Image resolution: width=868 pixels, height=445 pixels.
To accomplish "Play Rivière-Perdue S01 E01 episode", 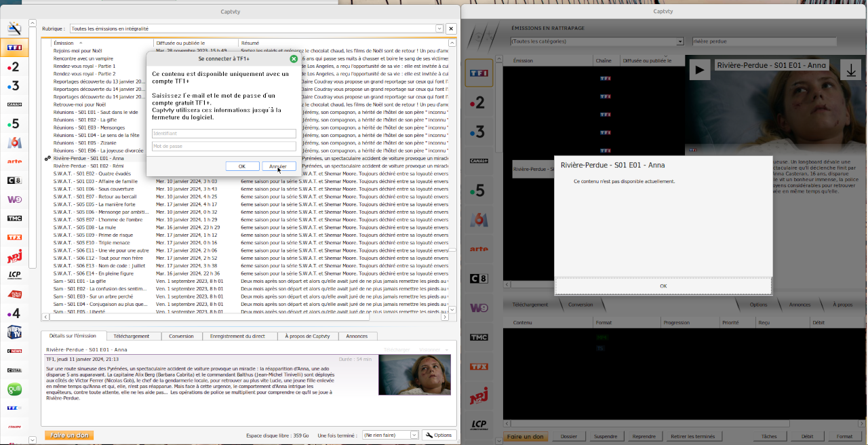I will pyautogui.click(x=699, y=70).
